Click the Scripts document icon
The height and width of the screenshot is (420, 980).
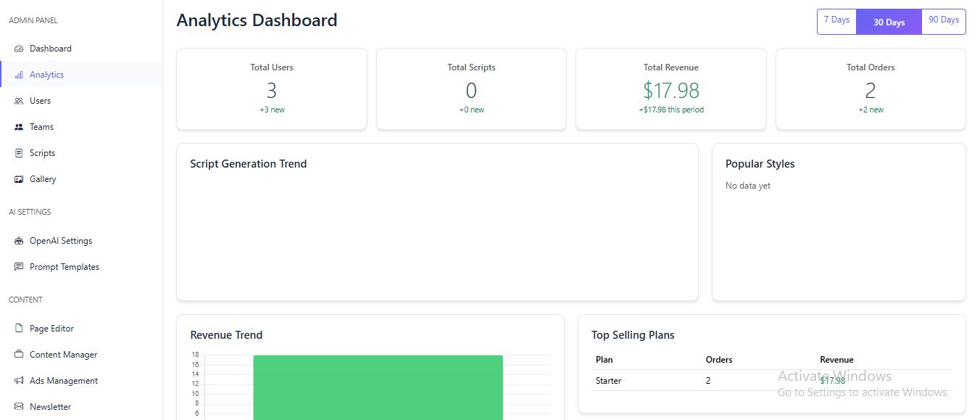coord(19,153)
